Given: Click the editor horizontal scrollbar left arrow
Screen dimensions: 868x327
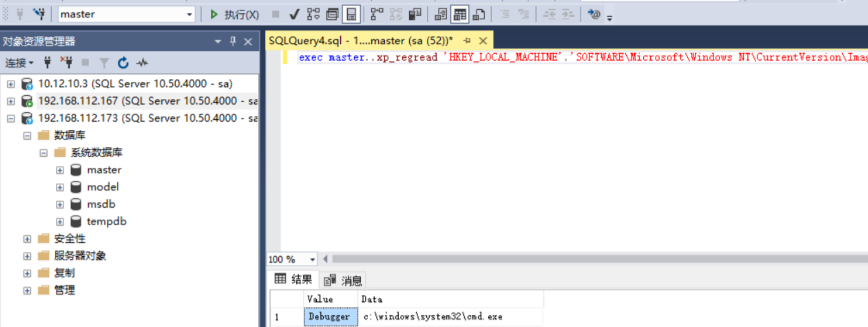Looking at the screenshot, I should point(325,259).
